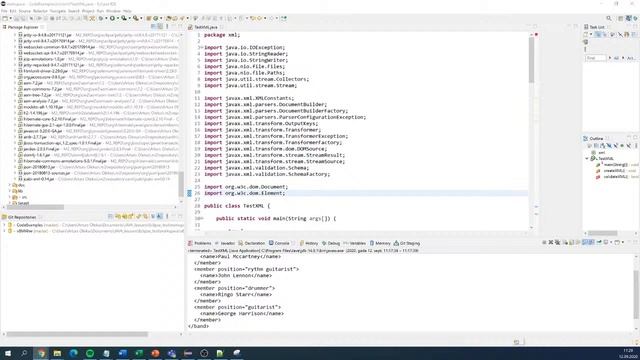640x360 pixels.
Task: Click the New Java Class toolbar icon
Action: click(x=156, y=18)
